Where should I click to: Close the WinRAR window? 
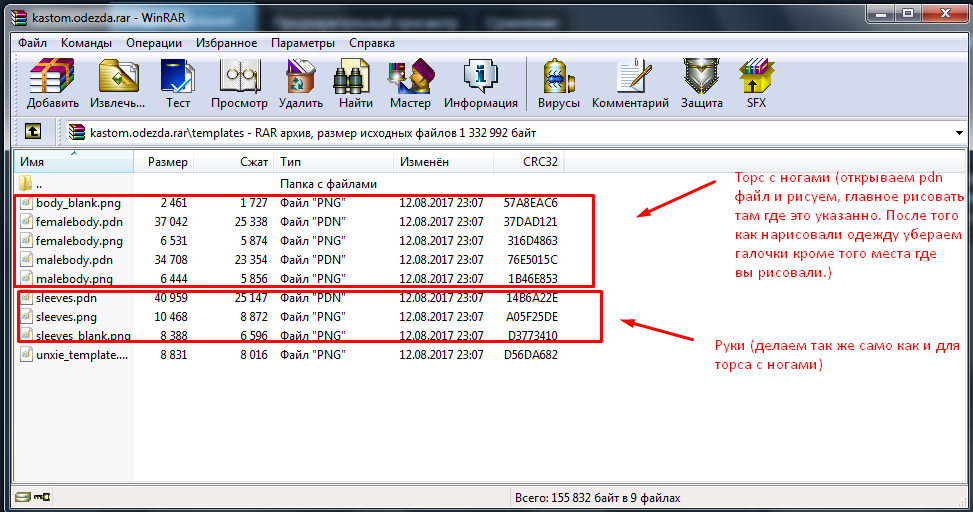pyautogui.click(x=945, y=13)
